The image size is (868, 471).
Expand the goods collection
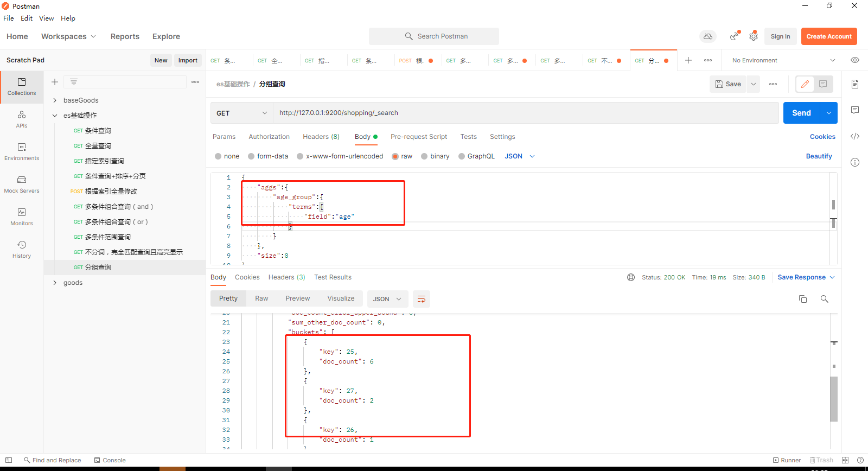click(55, 283)
